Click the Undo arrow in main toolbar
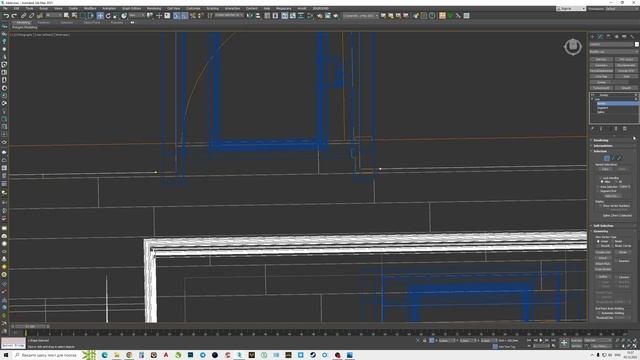The height and width of the screenshot is (360, 640). click(6, 16)
